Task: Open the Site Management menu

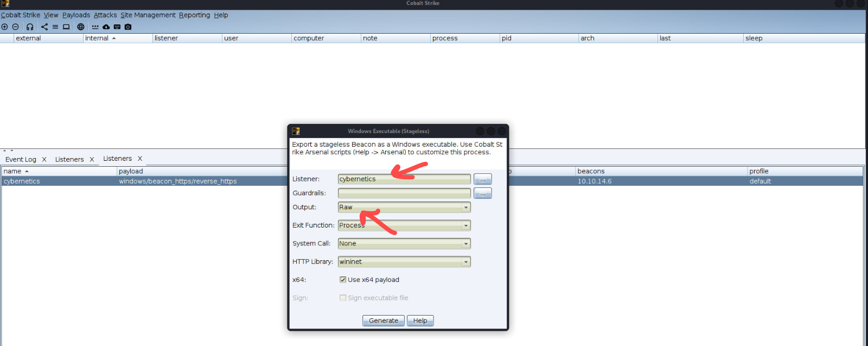Action: tap(148, 15)
